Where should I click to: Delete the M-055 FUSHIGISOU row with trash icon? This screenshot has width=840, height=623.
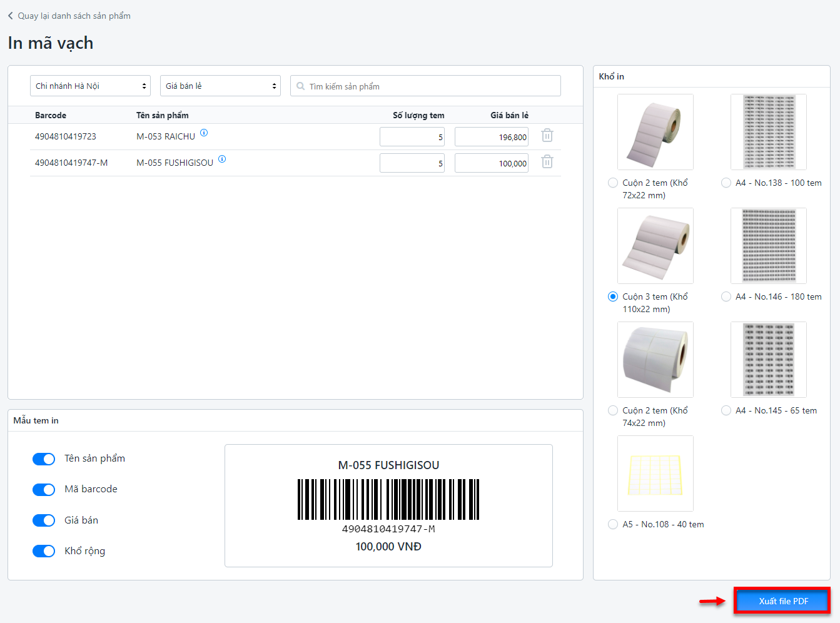547,162
